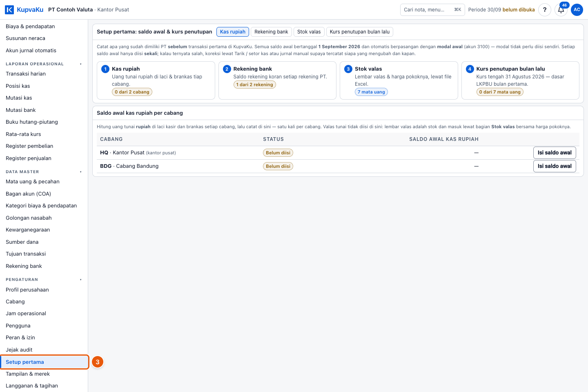Open Profil perusahaan settings
The width and height of the screenshot is (588, 392).
[x=44, y=290]
